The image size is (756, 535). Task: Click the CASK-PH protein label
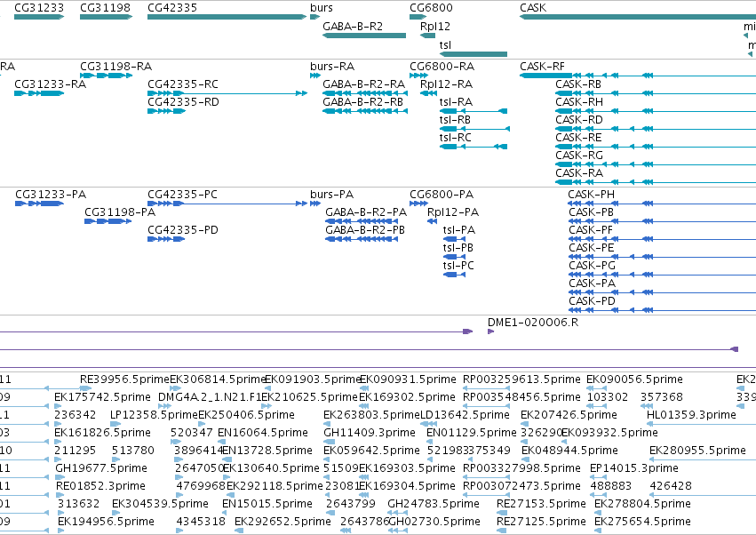point(591,195)
